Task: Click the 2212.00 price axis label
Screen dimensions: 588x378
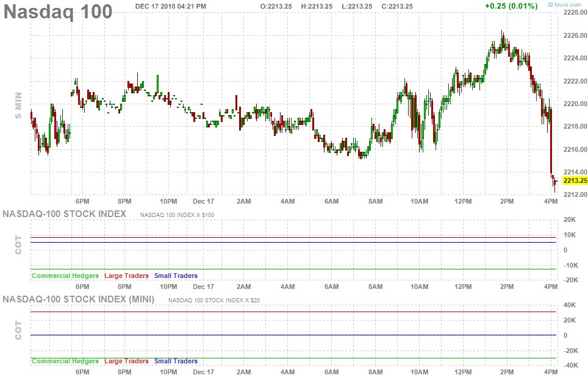Action: (x=575, y=194)
